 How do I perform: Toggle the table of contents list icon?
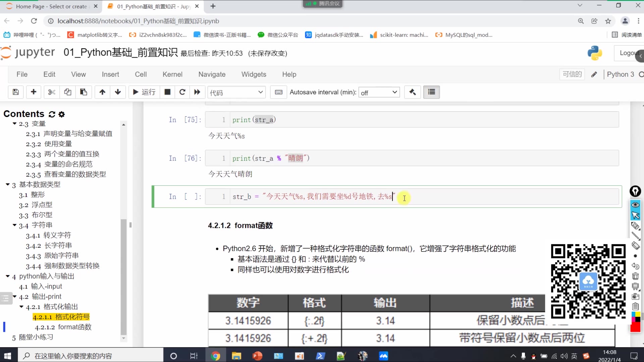click(431, 92)
